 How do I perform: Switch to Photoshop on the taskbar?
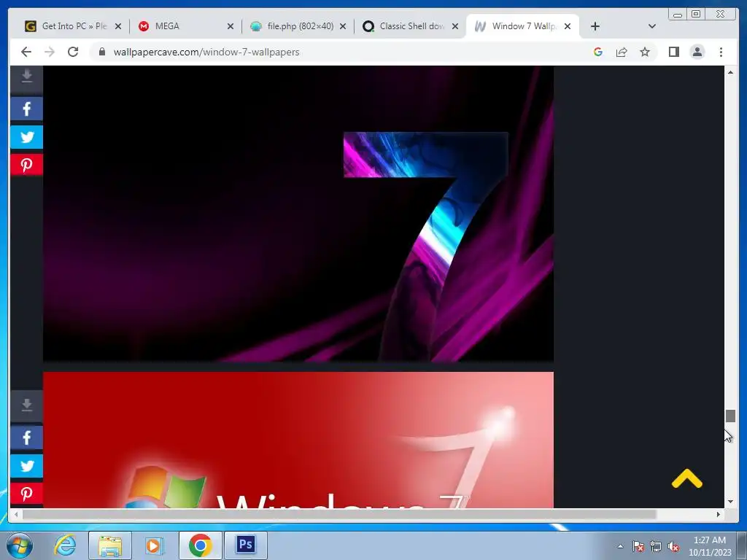tap(245, 545)
